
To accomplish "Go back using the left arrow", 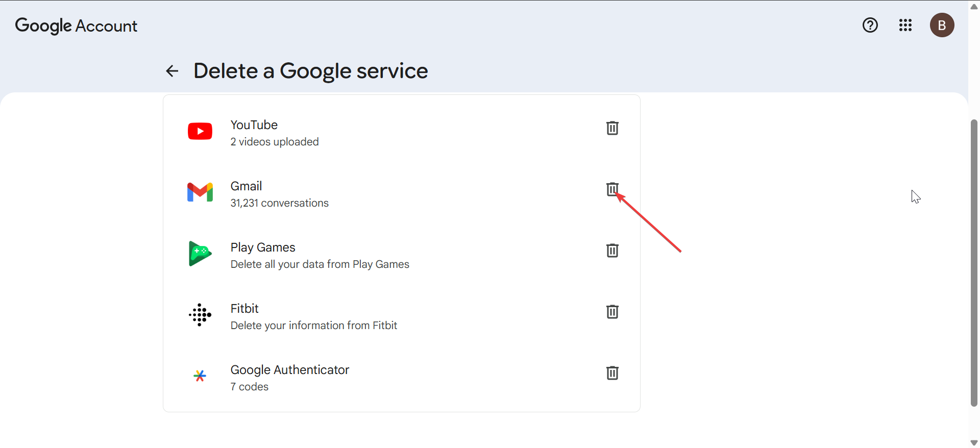I will (x=172, y=71).
